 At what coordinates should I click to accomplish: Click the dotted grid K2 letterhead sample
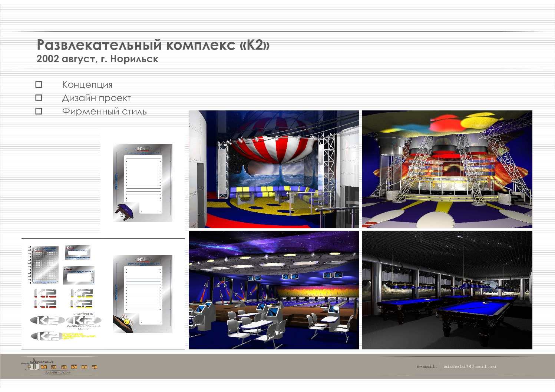[x=44, y=265]
